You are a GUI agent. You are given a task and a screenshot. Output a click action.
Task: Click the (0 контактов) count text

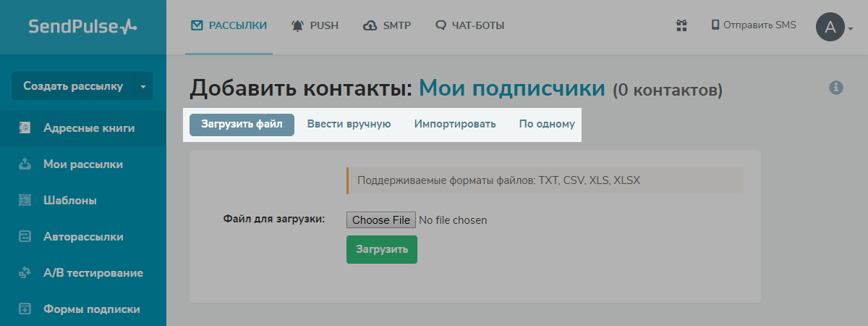point(667,91)
